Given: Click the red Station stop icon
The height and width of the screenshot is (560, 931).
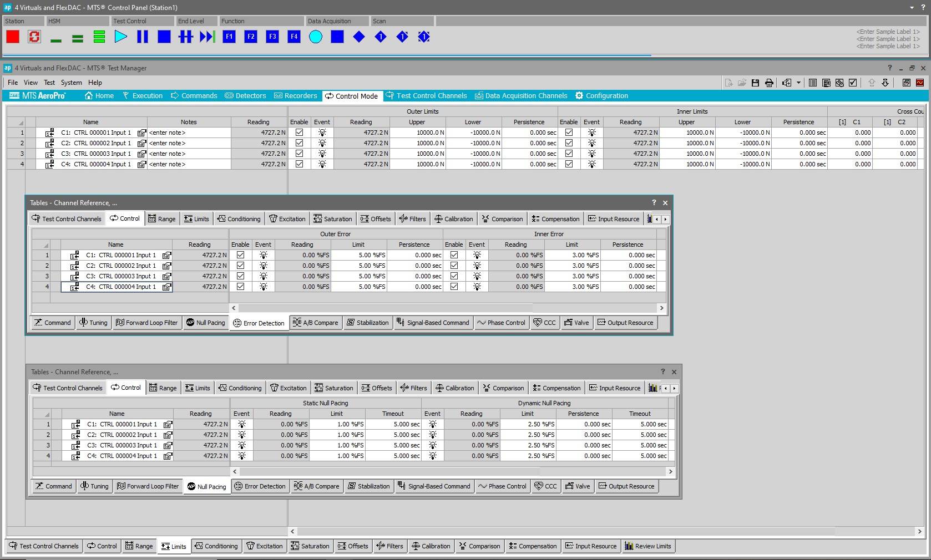Looking at the screenshot, I should (12, 37).
